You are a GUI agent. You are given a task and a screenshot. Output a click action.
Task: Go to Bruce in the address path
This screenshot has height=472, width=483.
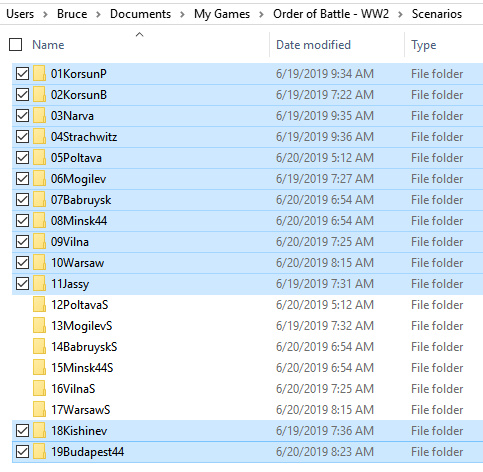coord(72,14)
